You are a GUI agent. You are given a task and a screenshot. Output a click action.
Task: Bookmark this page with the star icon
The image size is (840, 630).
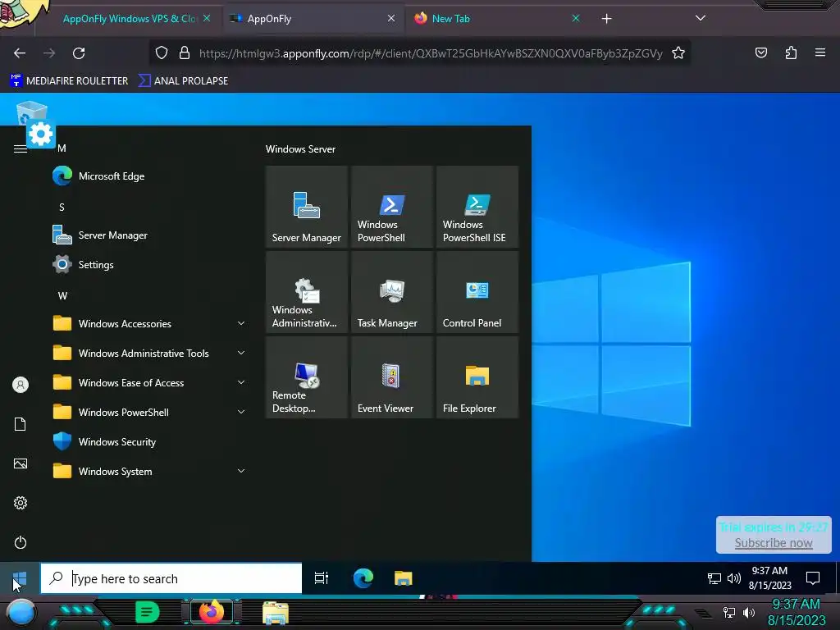[x=678, y=53]
